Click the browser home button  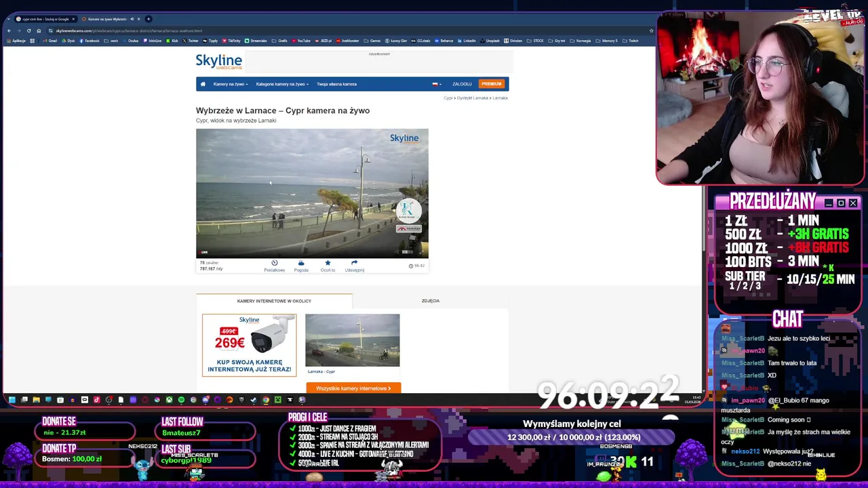pos(39,30)
